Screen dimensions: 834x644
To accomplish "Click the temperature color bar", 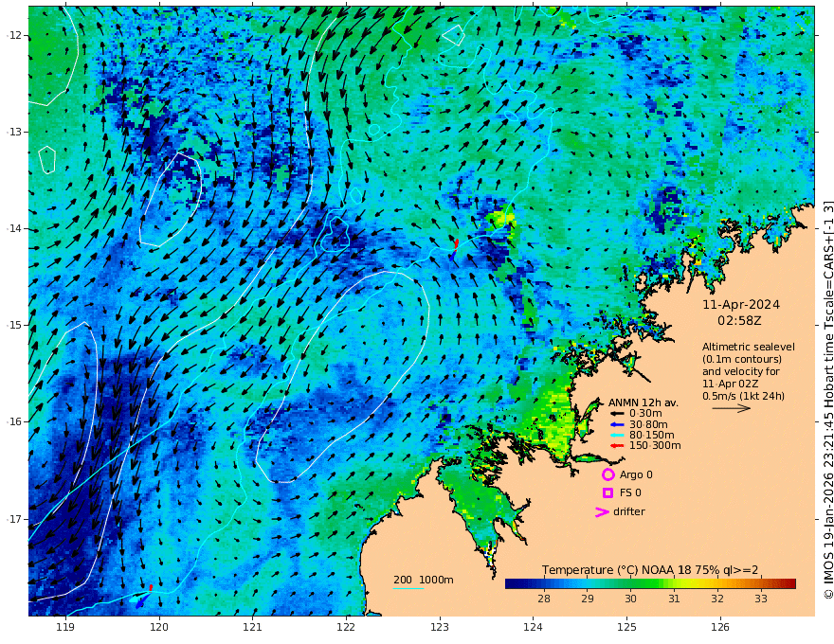I will click(x=650, y=583).
